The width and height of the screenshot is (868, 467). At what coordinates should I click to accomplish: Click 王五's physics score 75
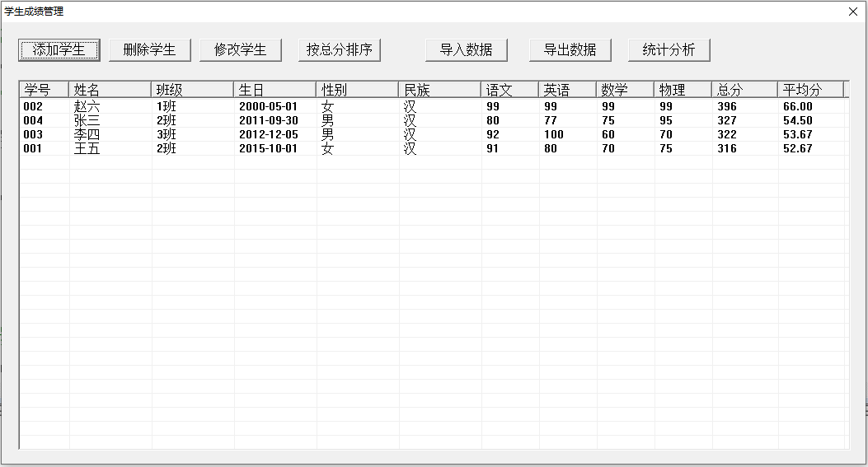(666, 148)
